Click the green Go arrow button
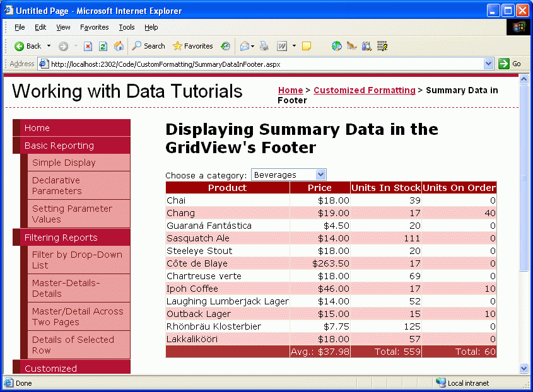The width and height of the screenshot is (533, 392). [503, 64]
